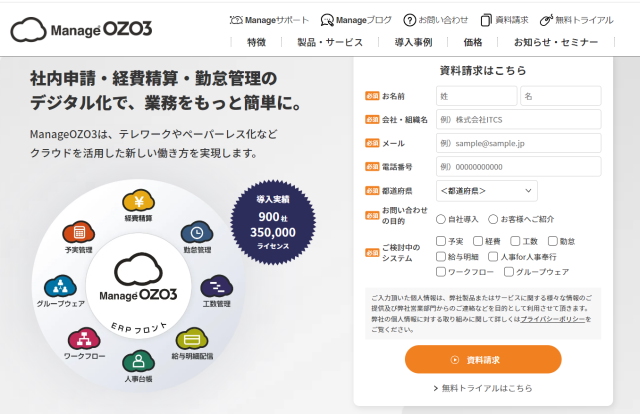Open the 特徴 menu item
The width and height of the screenshot is (640, 414).
[x=256, y=42]
